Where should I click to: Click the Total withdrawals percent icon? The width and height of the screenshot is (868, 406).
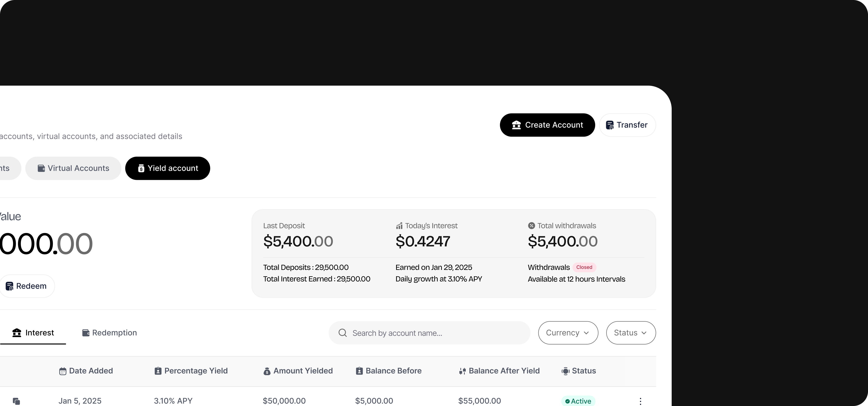pyautogui.click(x=531, y=226)
